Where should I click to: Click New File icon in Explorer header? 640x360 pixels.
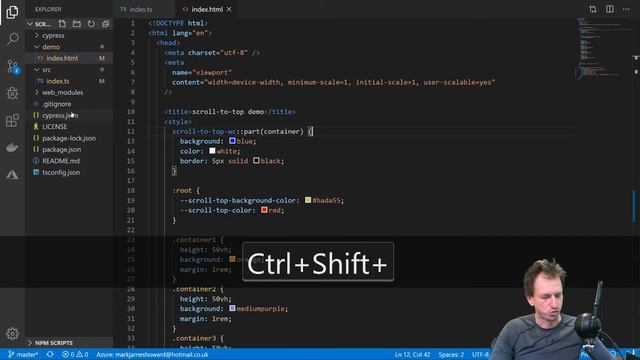click(x=62, y=24)
